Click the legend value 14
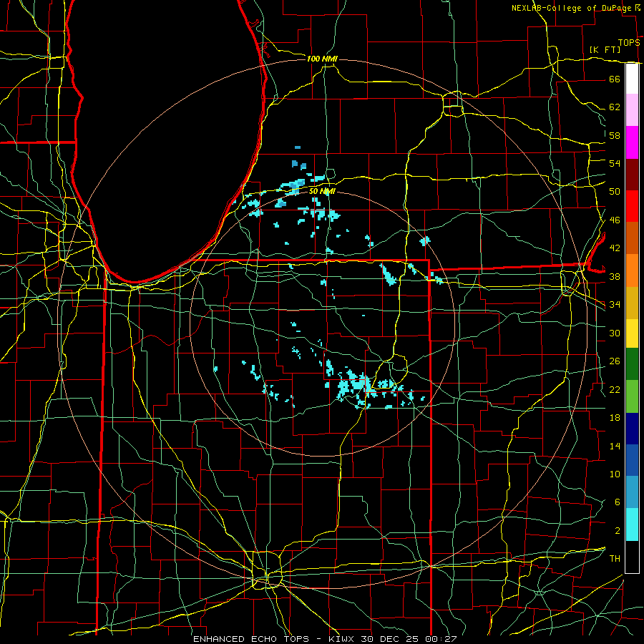644x644 pixels. (x=615, y=446)
